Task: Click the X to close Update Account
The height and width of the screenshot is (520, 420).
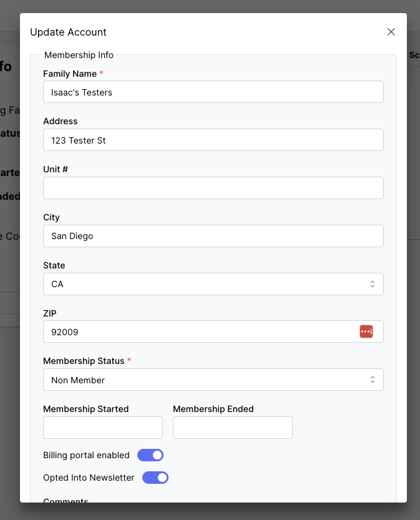Action: (x=391, y=31)
